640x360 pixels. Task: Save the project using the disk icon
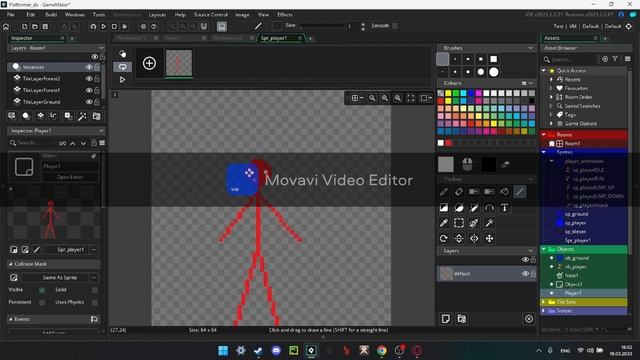coord(45,27)
